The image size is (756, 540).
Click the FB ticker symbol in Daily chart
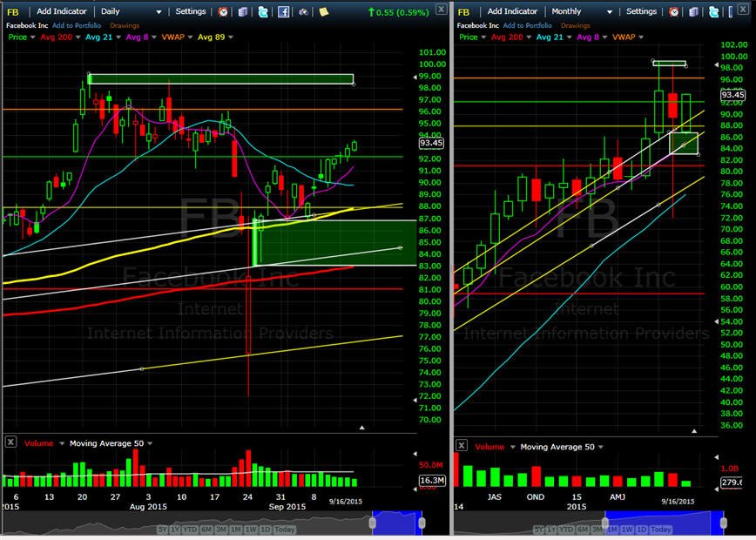(13, 12)
